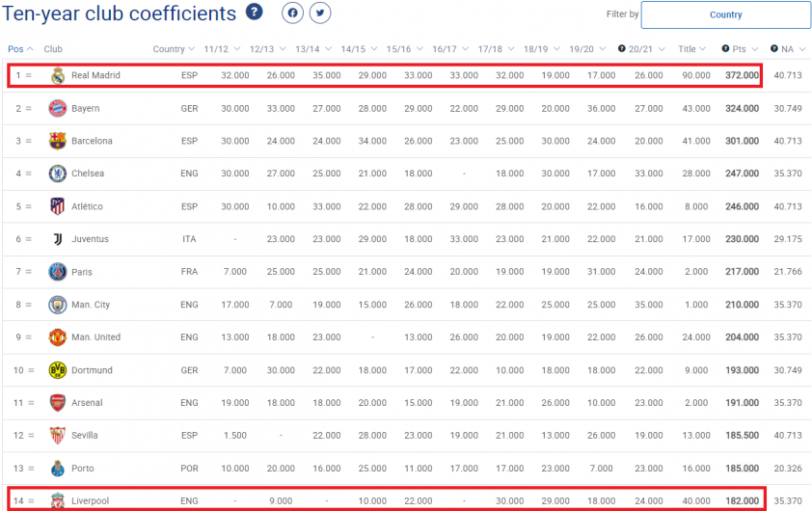The width and height of the screenshot is (812, 511).
Task: Open the Paris club name link
Action: pos(82,272)
